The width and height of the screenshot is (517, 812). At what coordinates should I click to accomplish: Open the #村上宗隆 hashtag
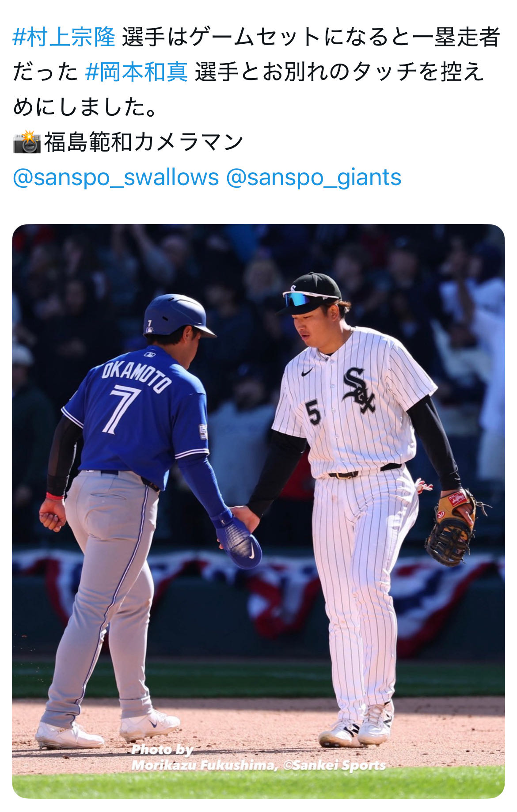tap(64, 37)
